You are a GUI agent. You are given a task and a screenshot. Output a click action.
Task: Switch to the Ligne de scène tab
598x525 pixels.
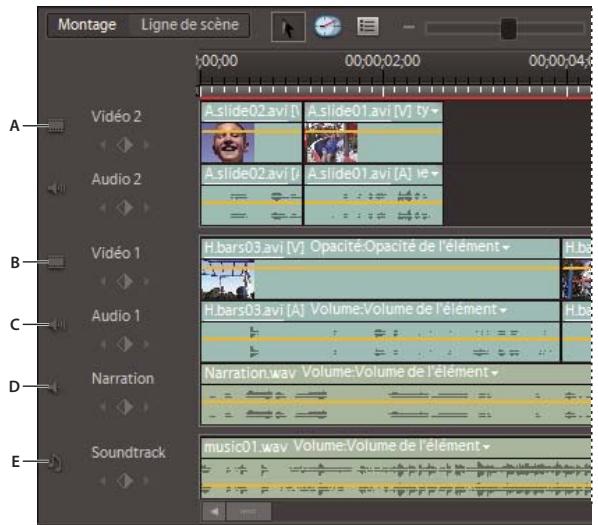pyautogui.click(x=190, y=25)
